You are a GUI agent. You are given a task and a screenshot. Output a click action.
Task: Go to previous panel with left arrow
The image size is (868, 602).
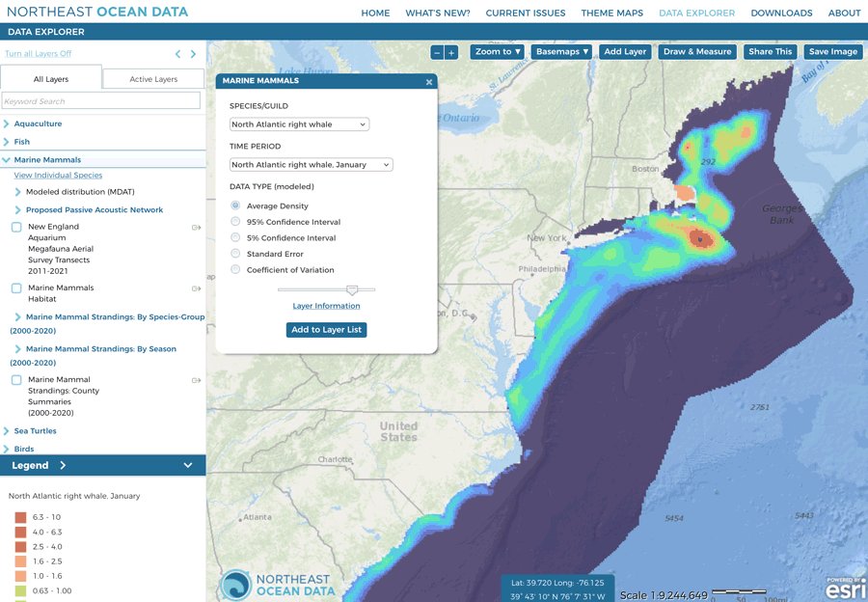pos(177,54)
